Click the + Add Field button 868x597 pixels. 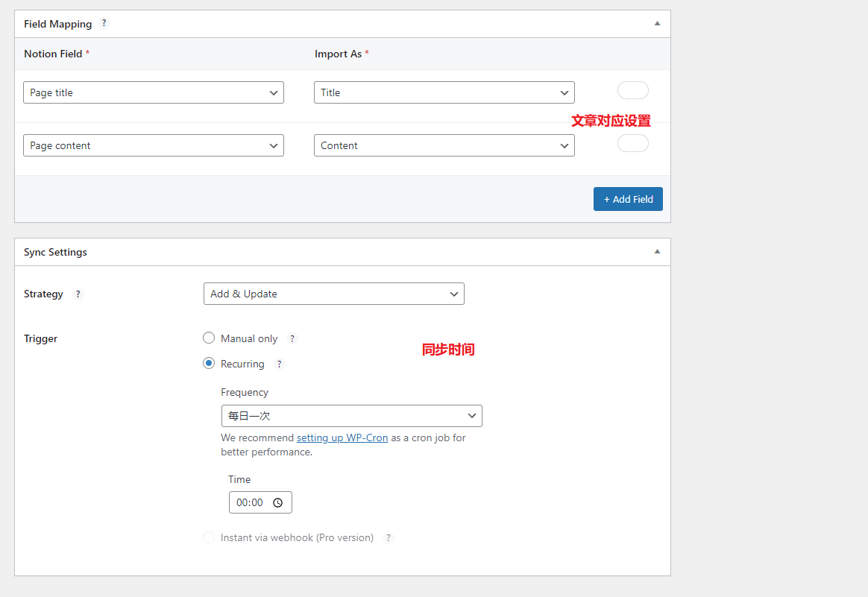tap(628, 199)
